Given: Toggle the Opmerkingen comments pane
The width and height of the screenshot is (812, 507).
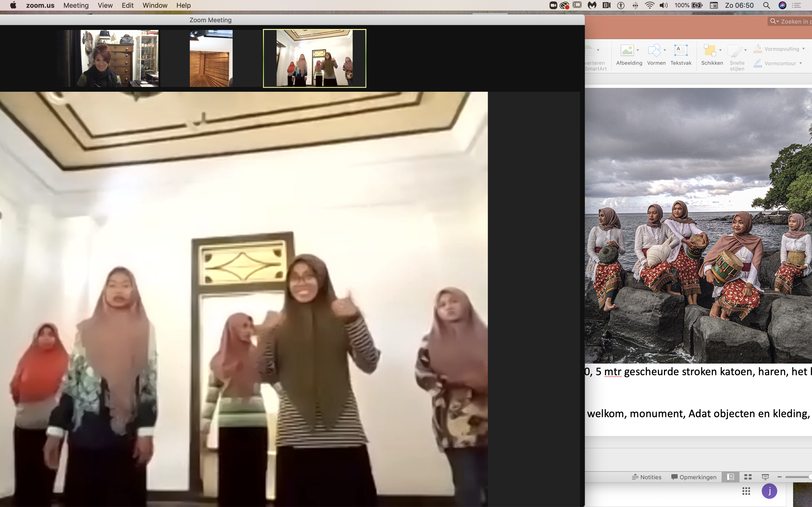Looking at the screenshot, I should point(694,477).
